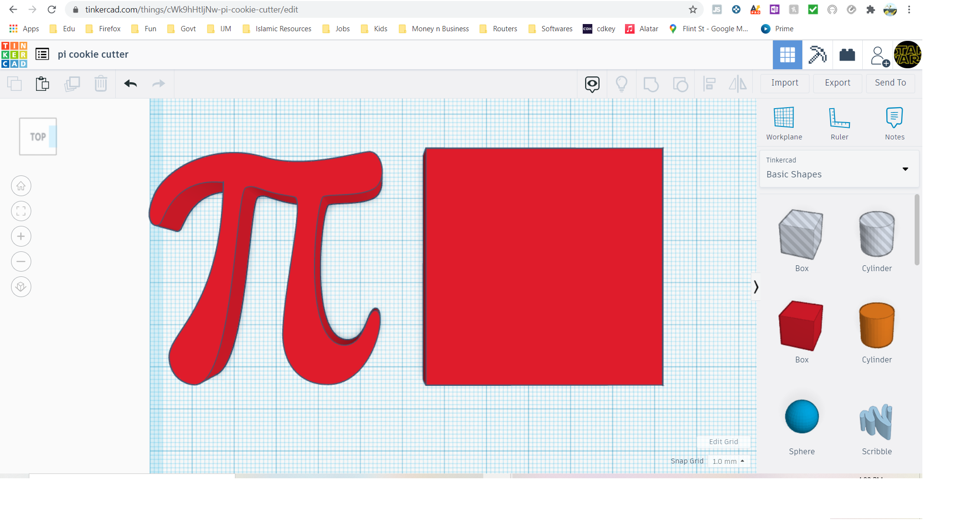This screenshot has height=522, width=980.
Task: Open the Notes tool
Action: pyautogui.click(x=894, y=123)
